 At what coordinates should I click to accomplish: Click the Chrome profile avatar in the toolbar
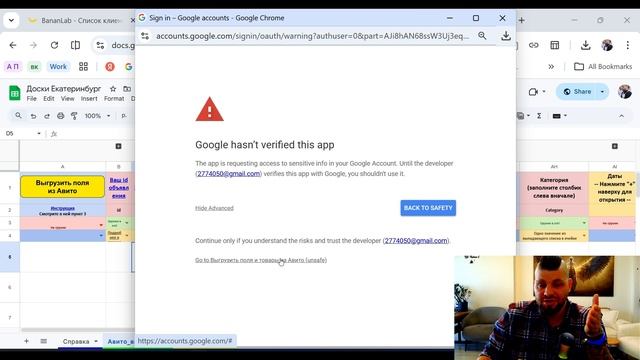[x=607, y=45]
